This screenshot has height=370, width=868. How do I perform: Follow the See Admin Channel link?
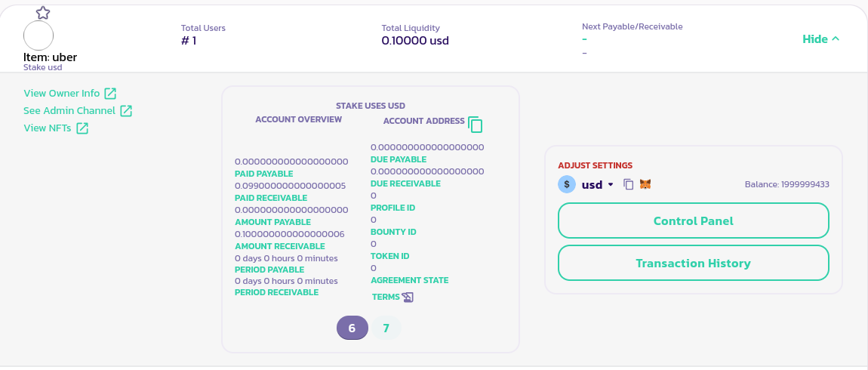pos(69,111)
